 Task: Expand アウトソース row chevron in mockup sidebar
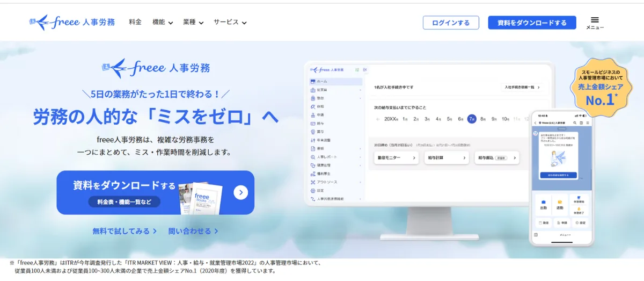click(x=360, y=182)
